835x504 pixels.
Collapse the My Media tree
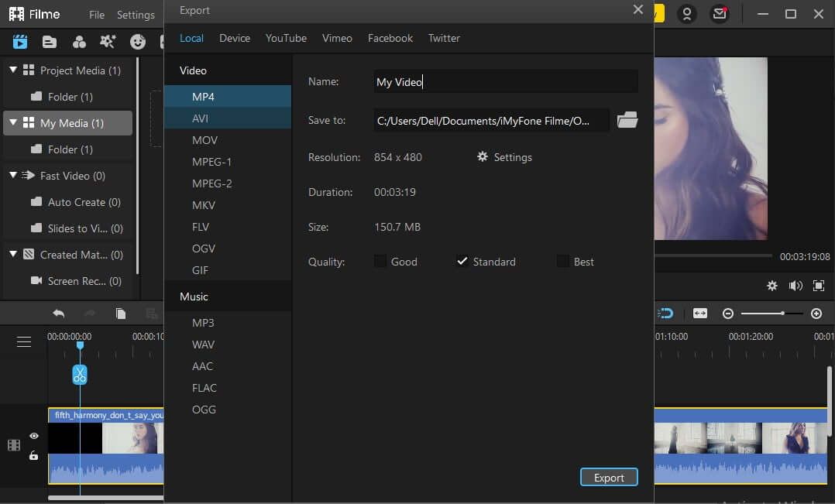pyautogui.click(x=13, y=122)
